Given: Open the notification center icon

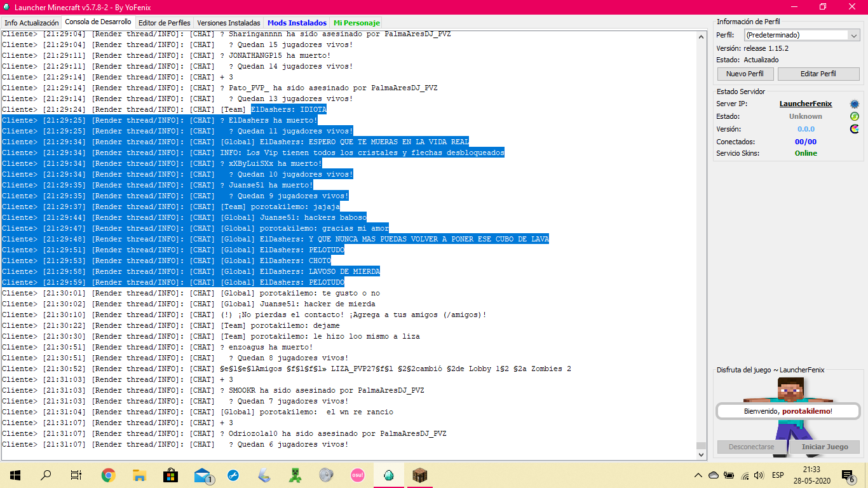Looking at the screenshot, I should pos(848,475).
